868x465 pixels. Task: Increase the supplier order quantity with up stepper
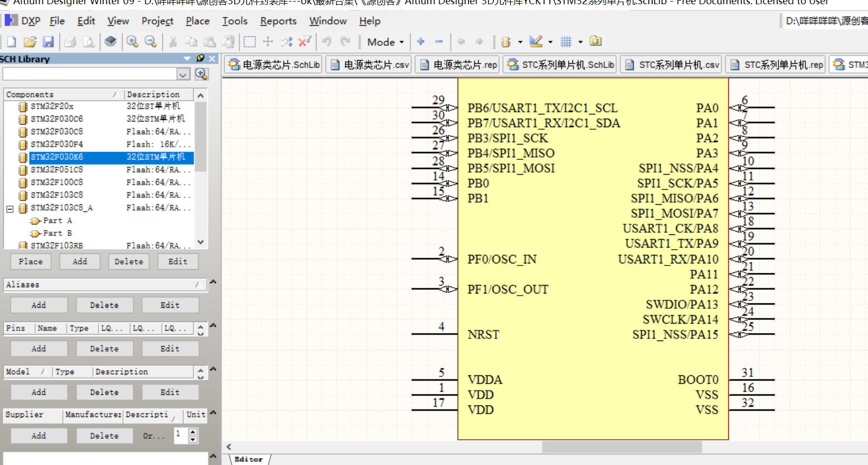tap(193, 432)
